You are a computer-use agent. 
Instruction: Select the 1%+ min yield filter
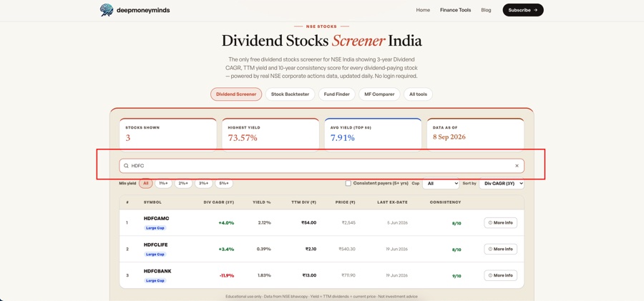(x=163, y=183)
